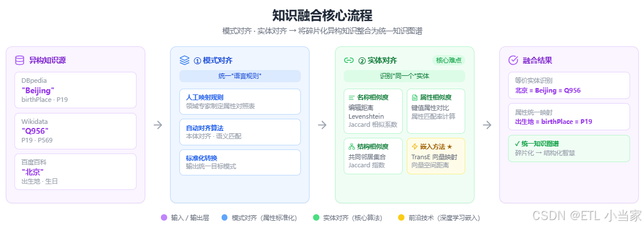Click the purple "Beijing" value

tap(38, 90)
